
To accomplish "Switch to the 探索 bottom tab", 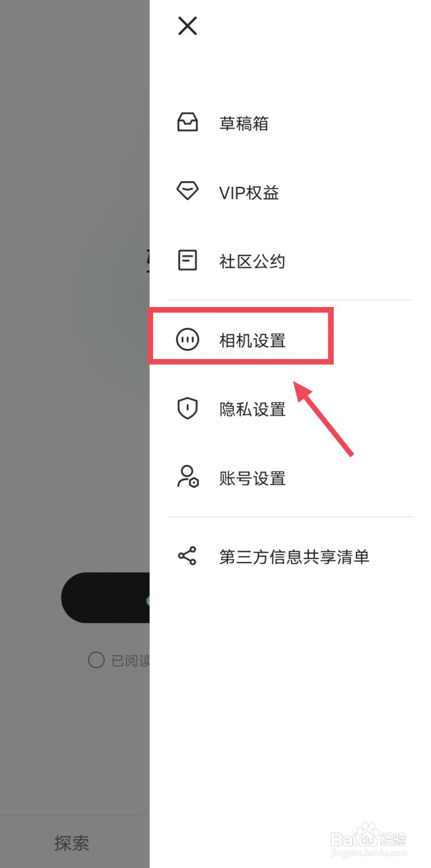I will point(72,843).
